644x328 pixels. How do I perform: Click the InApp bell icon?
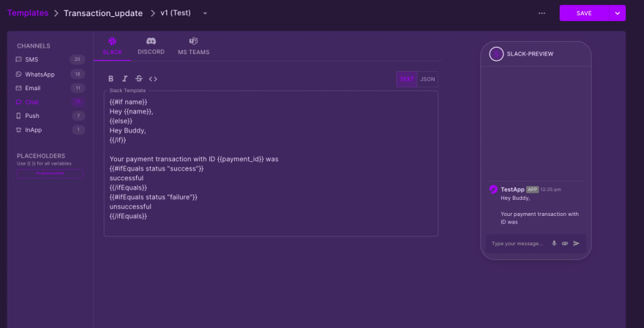[18, 130]
